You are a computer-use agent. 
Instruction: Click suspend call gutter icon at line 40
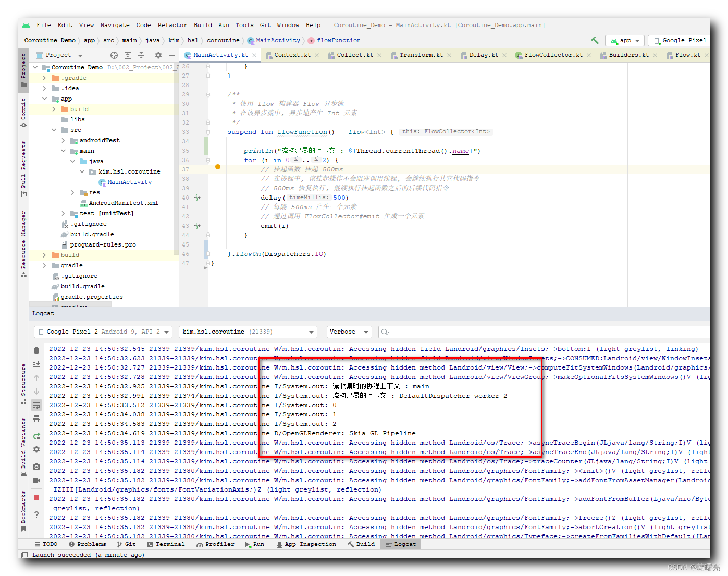(x=198, y=198)
